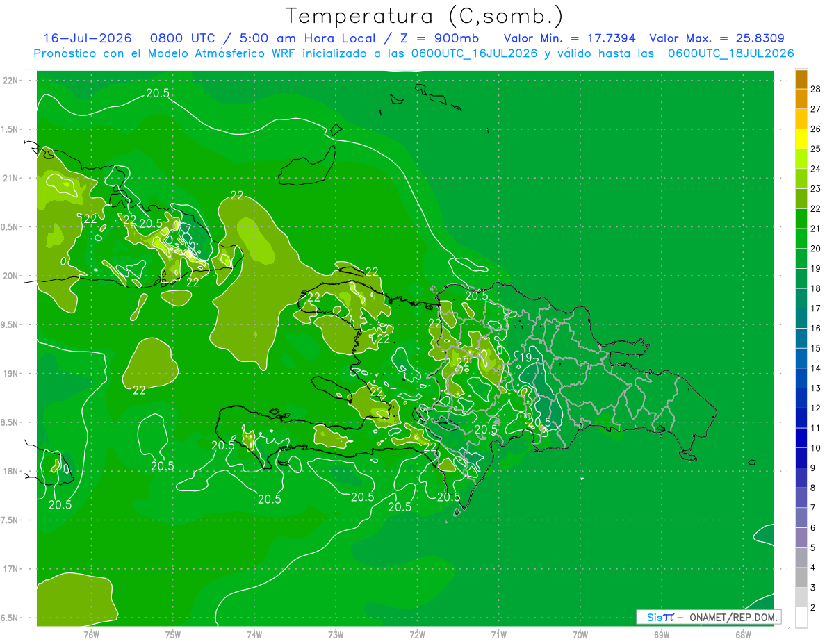The width and height of the screenshot is (834, 644).
Task: Click the initialization time '0600UTC_16JUL2026'
Action: pyautogui.click(x=474, y=53)
